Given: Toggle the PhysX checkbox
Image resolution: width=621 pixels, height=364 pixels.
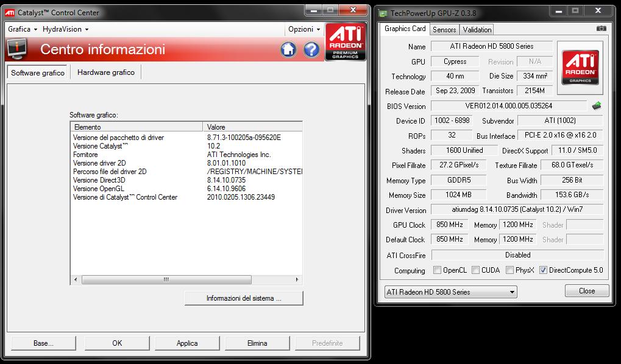Looking at the screenshot, I should pyautogui.click(x=510, y=270).
